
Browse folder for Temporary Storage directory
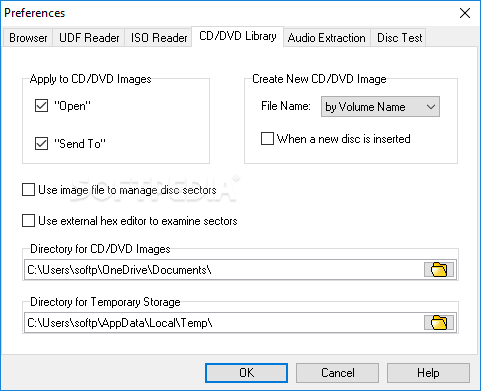[439, 322]
